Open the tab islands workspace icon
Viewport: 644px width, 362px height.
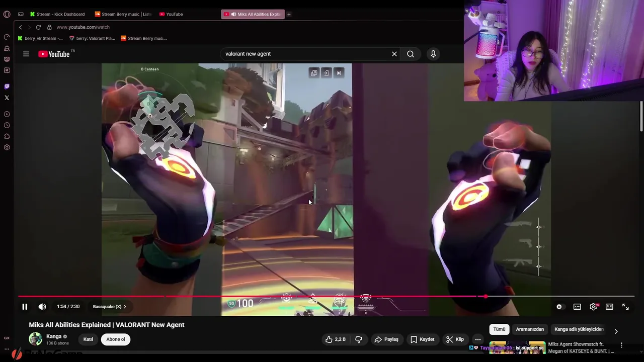(x=21, y=14)
